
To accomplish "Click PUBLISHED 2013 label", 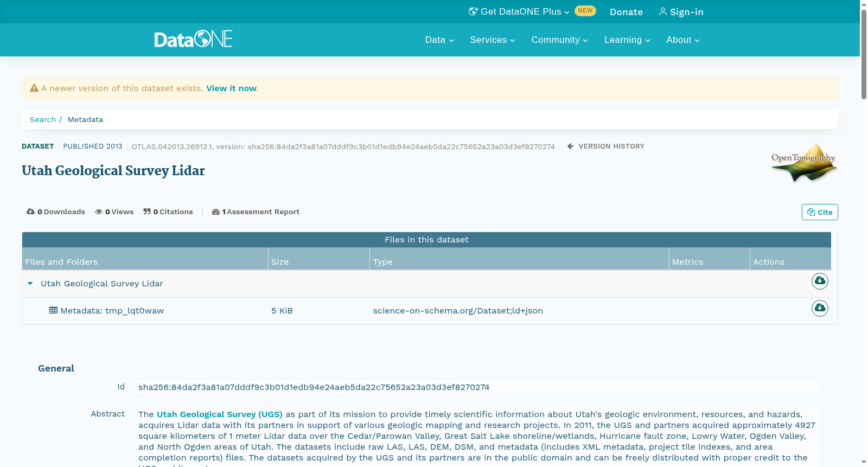I will 93,146.
